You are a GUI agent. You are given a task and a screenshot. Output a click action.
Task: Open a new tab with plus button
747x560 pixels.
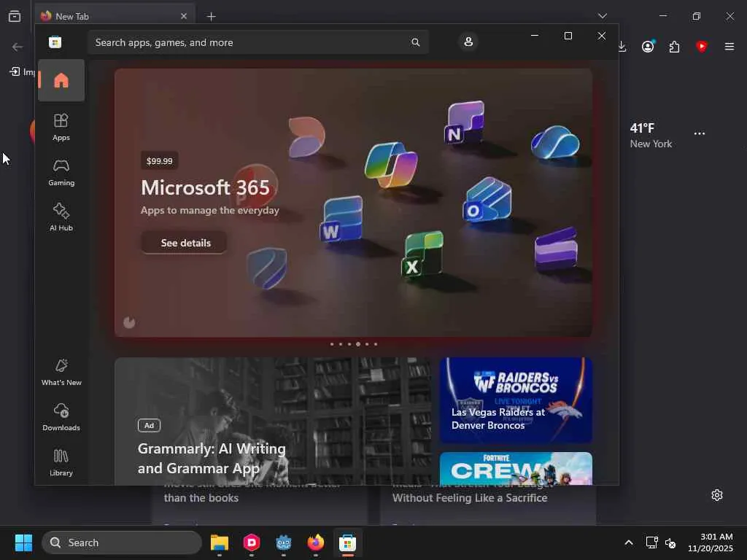[212, 17]
